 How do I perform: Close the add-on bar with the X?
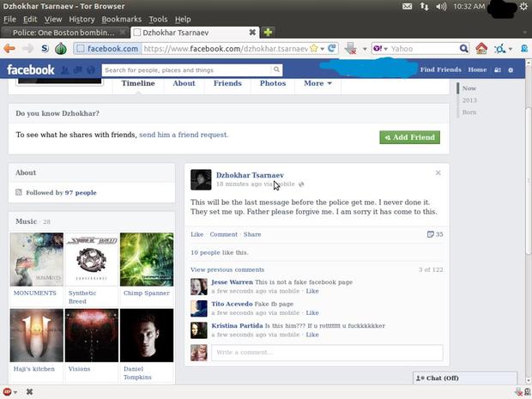pos(29,392)
